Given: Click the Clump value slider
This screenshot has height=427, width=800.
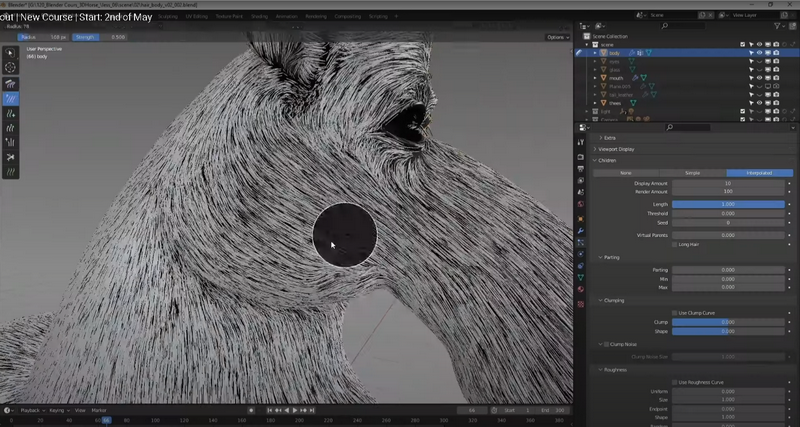Looking at the screenshot, I should (x=728, y=322).
